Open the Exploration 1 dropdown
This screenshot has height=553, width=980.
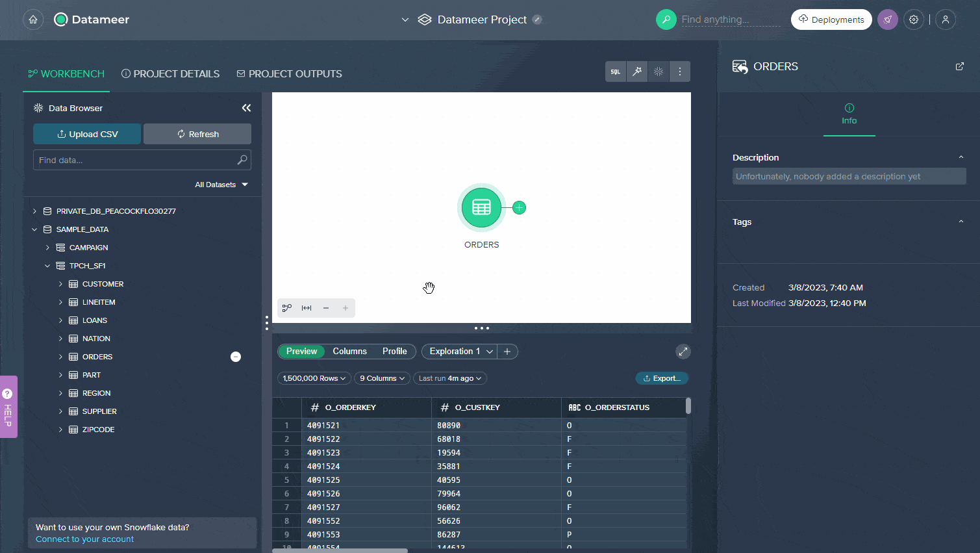coord(489,352)
